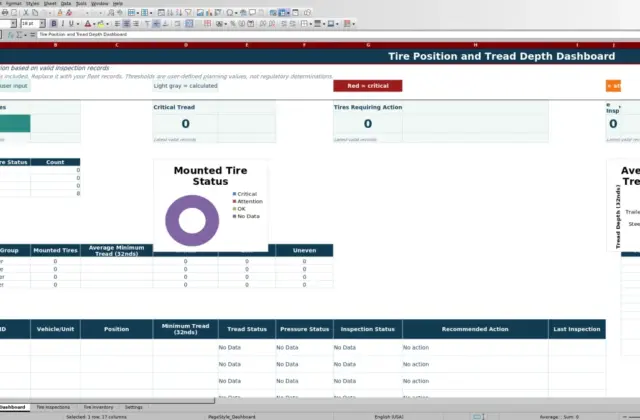The width and height of the screenshot is (640, 420).
Task: Click the formula bar input field
Action: (x=339, y=35)
